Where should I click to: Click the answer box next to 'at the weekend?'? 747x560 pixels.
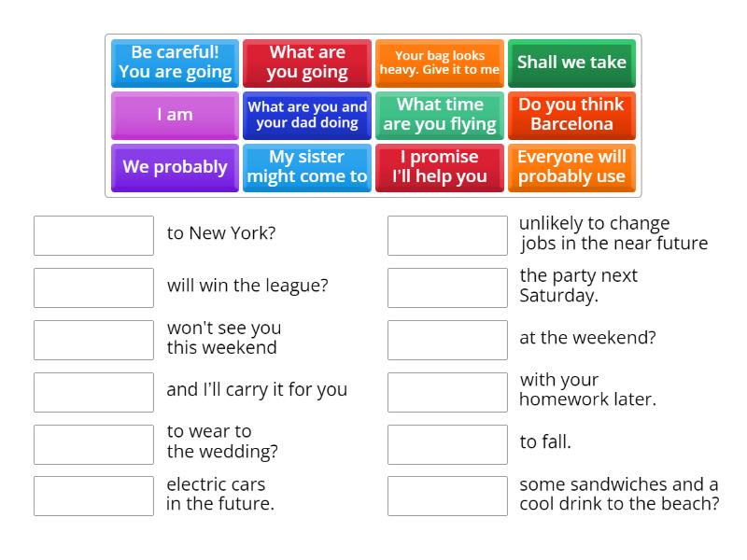[x=447, y=340]
